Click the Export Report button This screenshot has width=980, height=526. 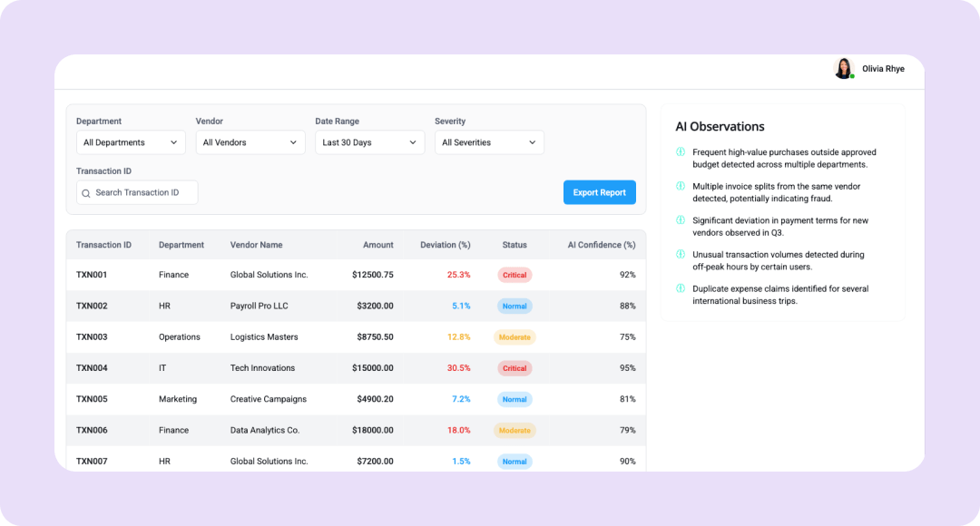click(x=599, y=192)
